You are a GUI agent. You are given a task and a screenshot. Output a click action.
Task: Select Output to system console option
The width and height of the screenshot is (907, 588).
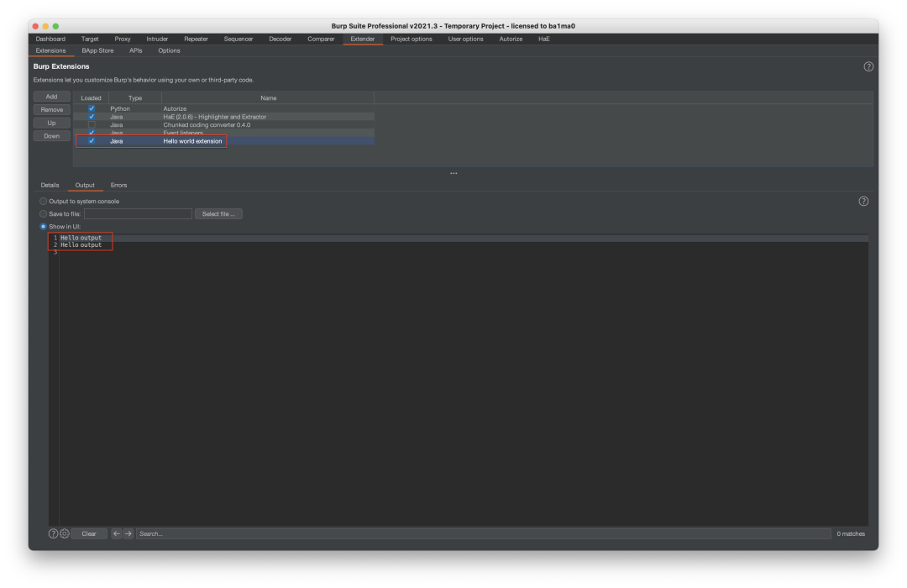(44, 202)
